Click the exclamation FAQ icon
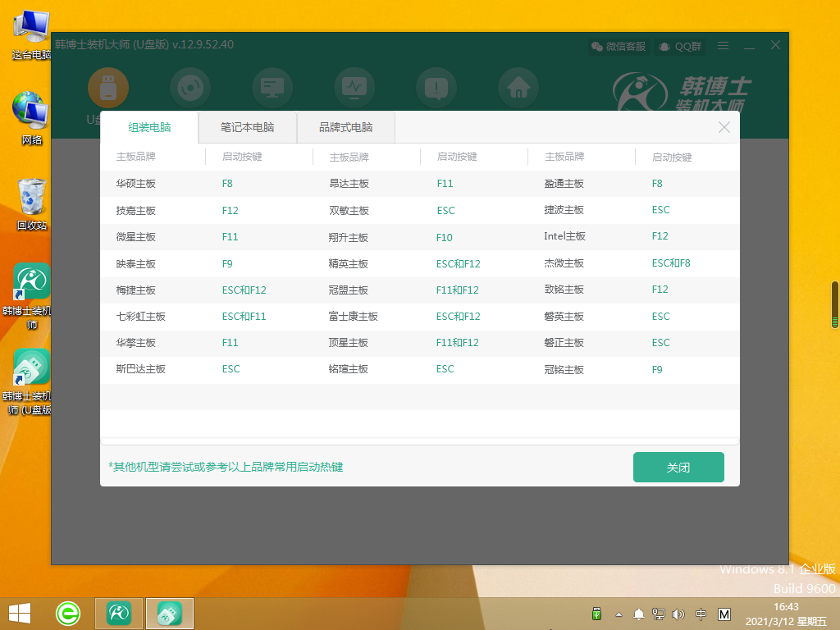Viewport: 840px width, 630px height. pos(436,88)
